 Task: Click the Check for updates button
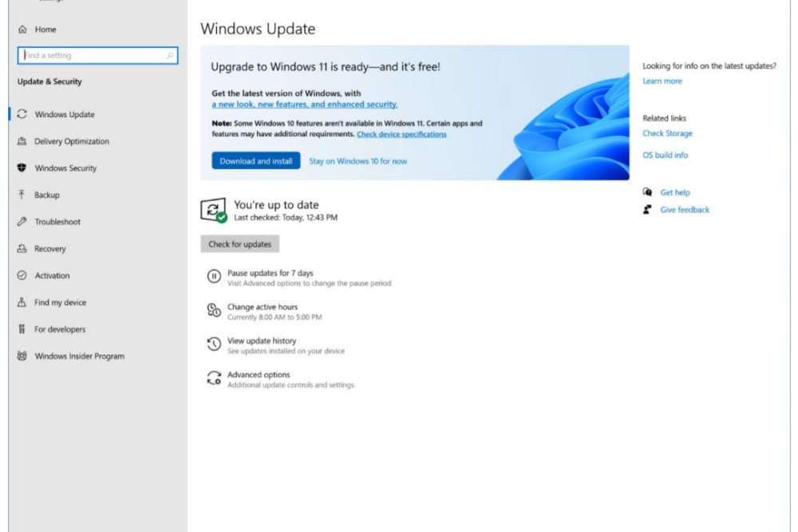pos(239,244)
